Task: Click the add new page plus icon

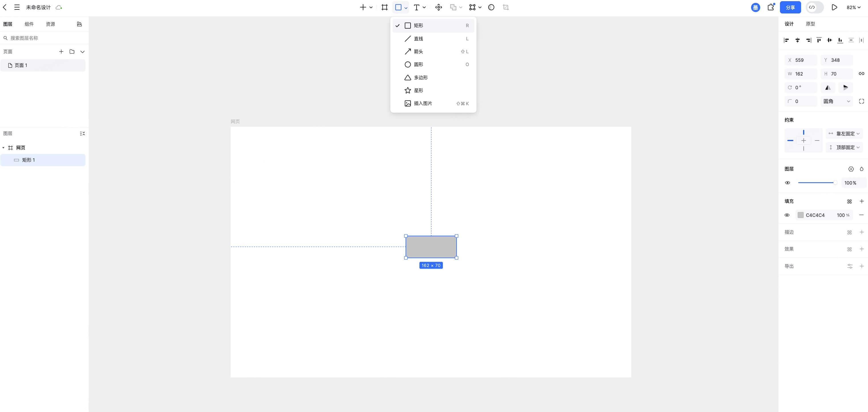Action: 61,51
